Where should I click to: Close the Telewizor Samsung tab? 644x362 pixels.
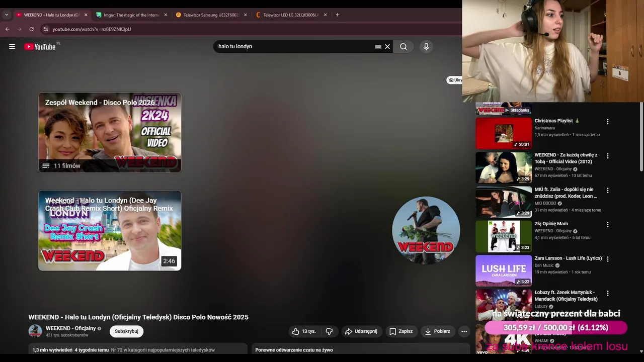click(246, 15)
